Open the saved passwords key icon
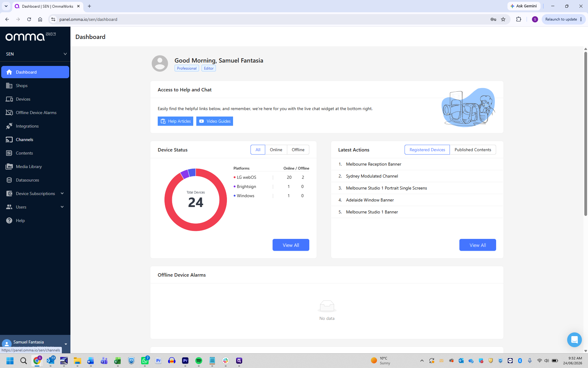The image size is (588, 368). tap(493, 19)
